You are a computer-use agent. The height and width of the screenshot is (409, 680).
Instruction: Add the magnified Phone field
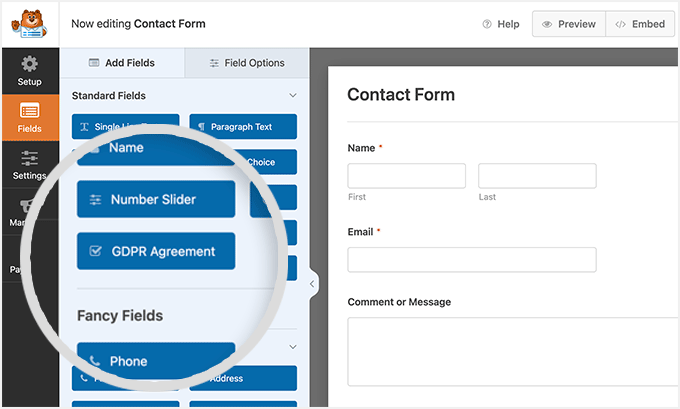[x=156, y=360]
